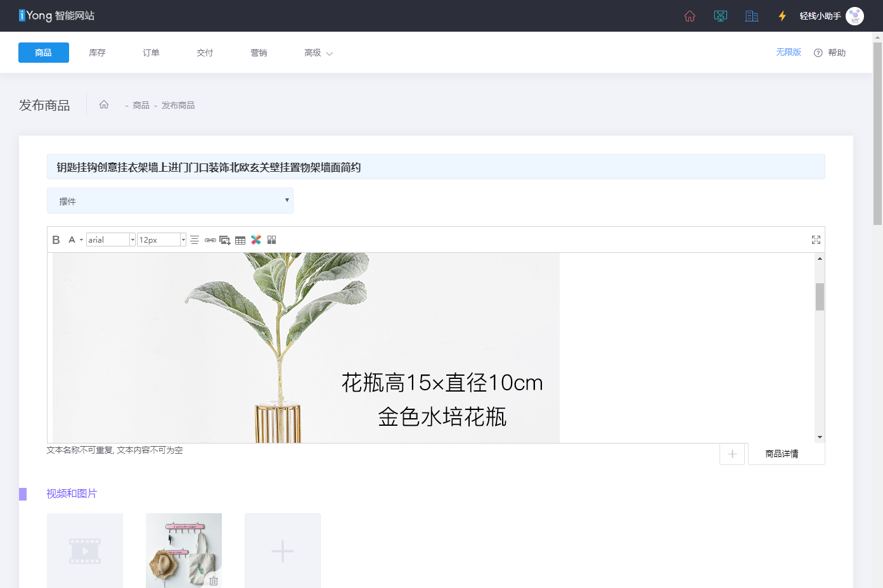Click the 商品 breadcrumb link

click(141, 105)
